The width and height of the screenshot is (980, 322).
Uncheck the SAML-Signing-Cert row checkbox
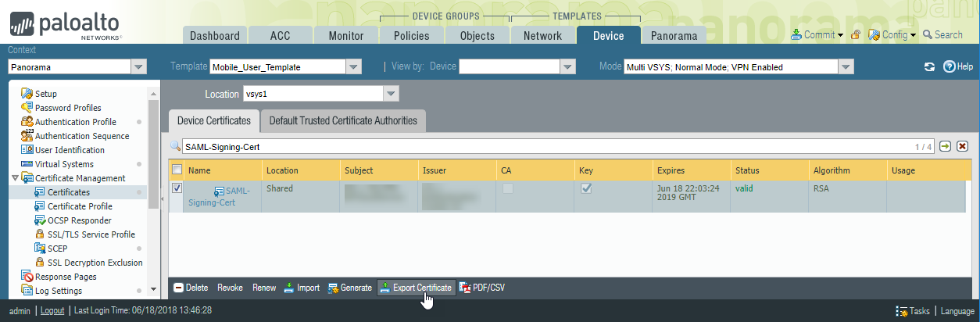point(177,188)
